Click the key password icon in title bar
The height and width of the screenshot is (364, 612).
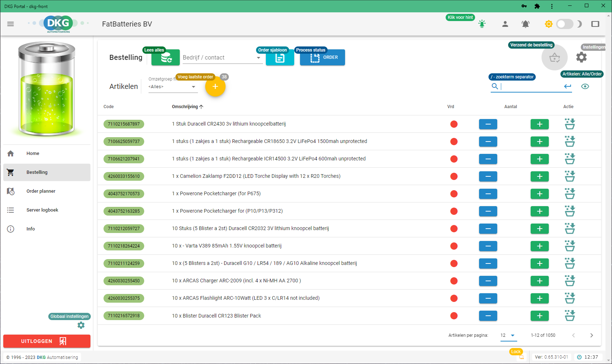[524, 6]
